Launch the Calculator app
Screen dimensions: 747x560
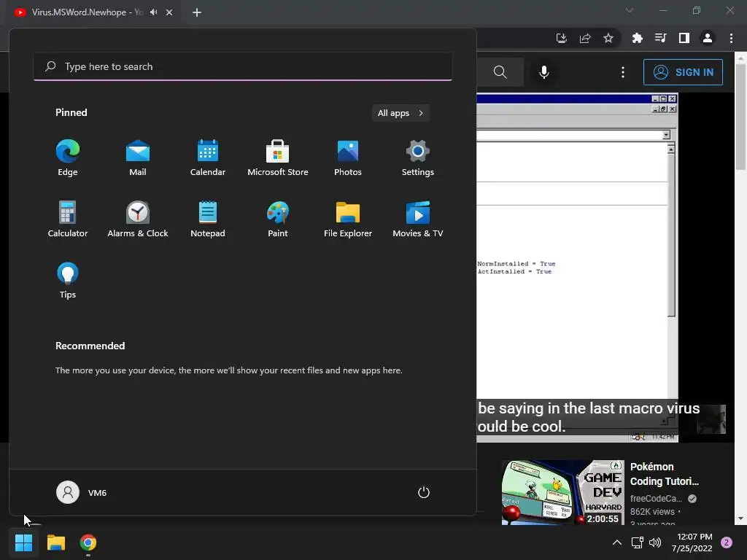(68, 219)
